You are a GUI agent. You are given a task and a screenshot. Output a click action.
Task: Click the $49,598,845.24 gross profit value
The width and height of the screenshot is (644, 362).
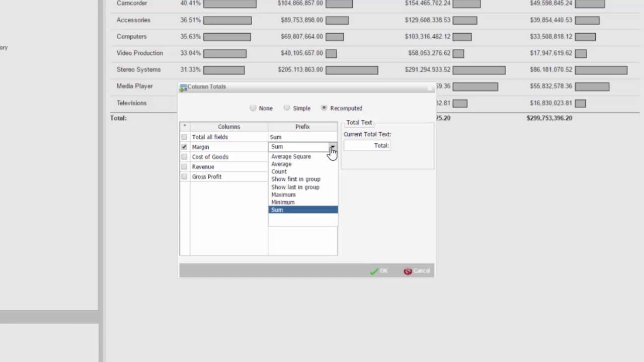(x=551, y=4)
